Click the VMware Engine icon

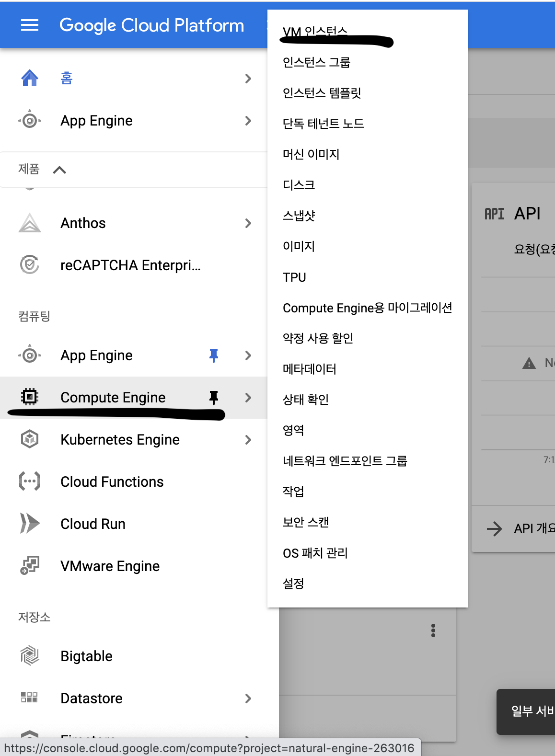pos(30,565)
